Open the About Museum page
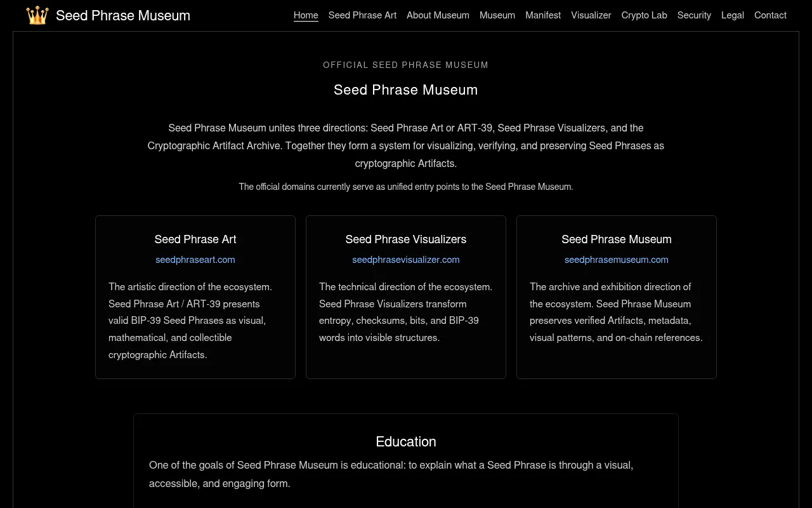Viewport: 812px width, 508px height. 438,15
